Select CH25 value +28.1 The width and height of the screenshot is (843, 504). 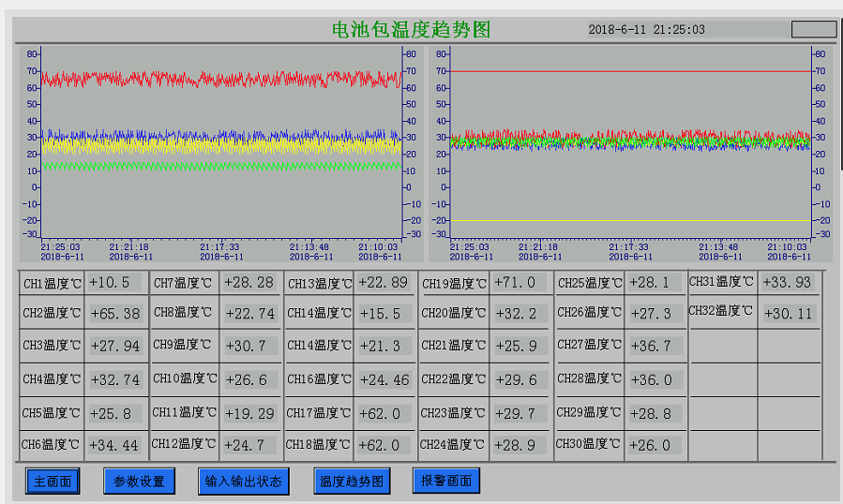coord(655,283)
